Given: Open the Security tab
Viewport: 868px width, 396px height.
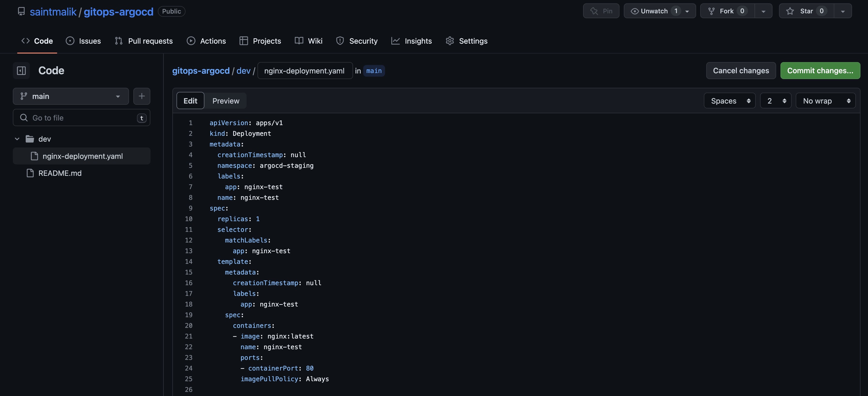Looking at the screenshot, I should pyautogui.click(x=356, y=41).
